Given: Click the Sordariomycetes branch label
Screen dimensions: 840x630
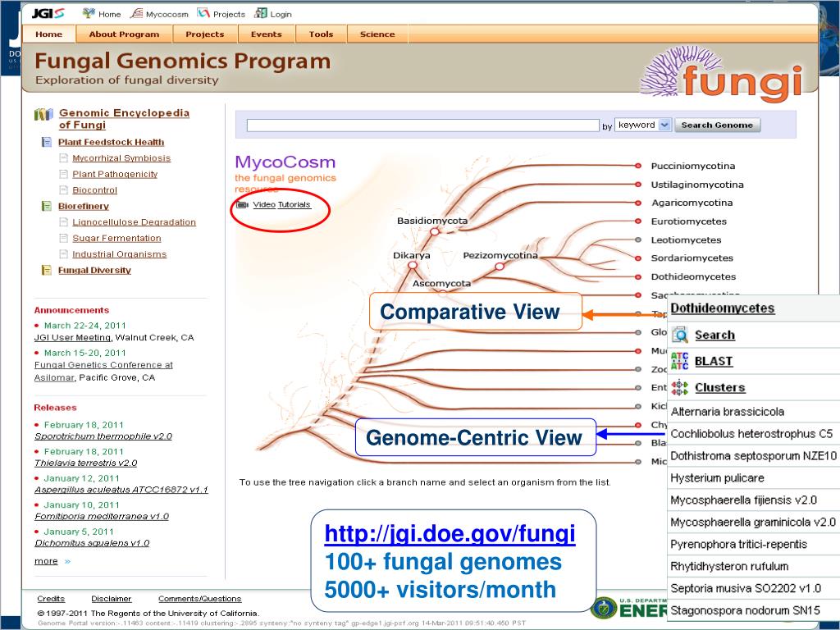Looking at the screenshot, I should [692, 258].
